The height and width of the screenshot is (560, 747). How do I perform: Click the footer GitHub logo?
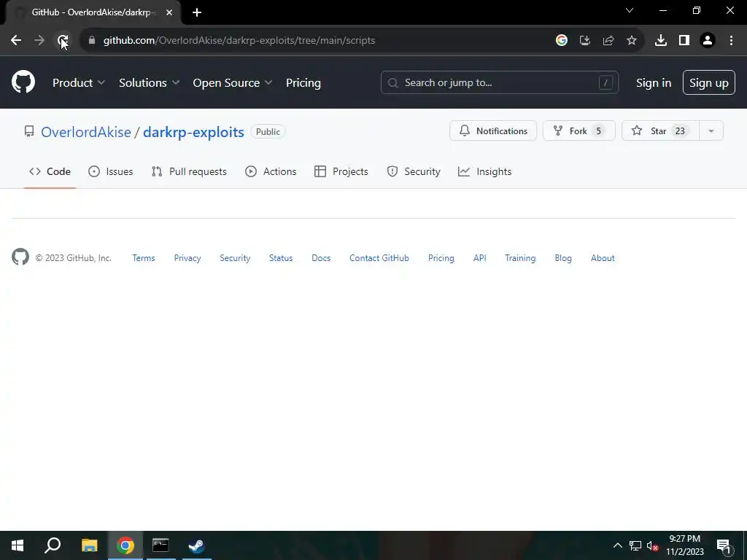[x=20, y=257]
